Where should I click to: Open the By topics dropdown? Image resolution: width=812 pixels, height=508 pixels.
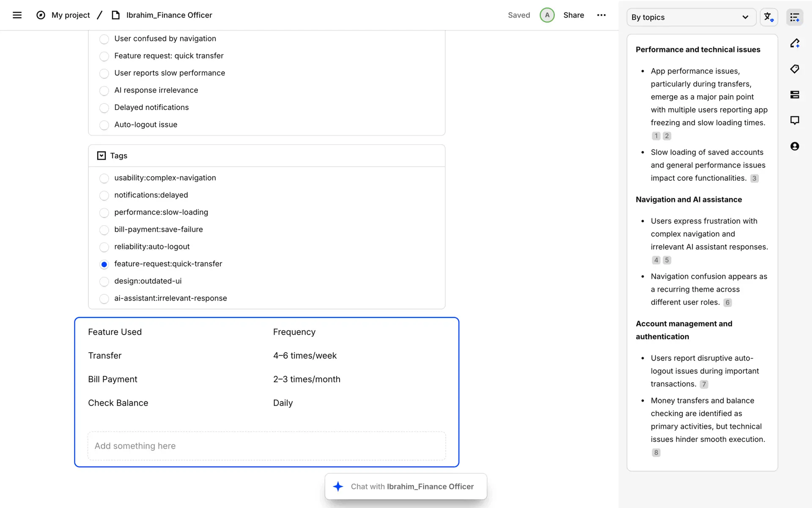(x=691, y=17)
